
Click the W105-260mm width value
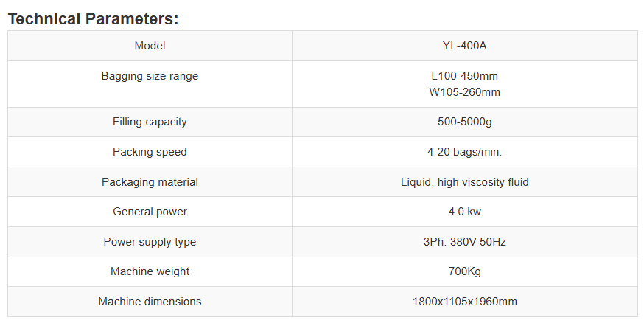[x=464, y=92]
